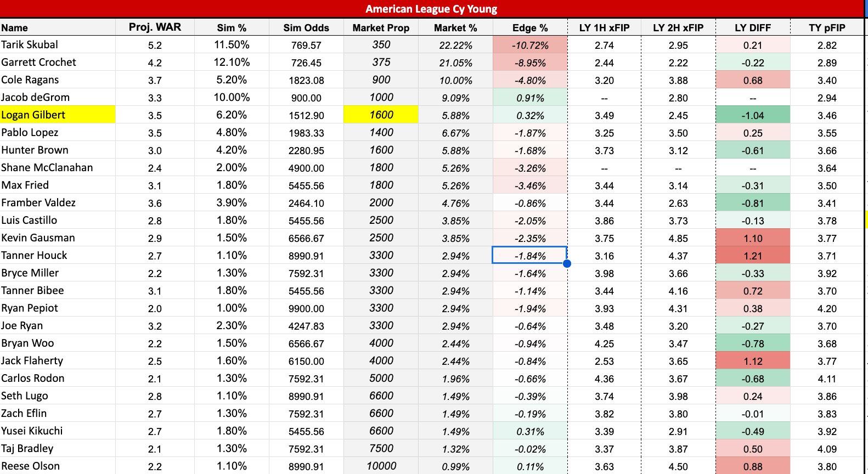Click Tanner Houck's selected -1.84% Edge cell
This screenshot has width=868, height=474.
[530, 255]
